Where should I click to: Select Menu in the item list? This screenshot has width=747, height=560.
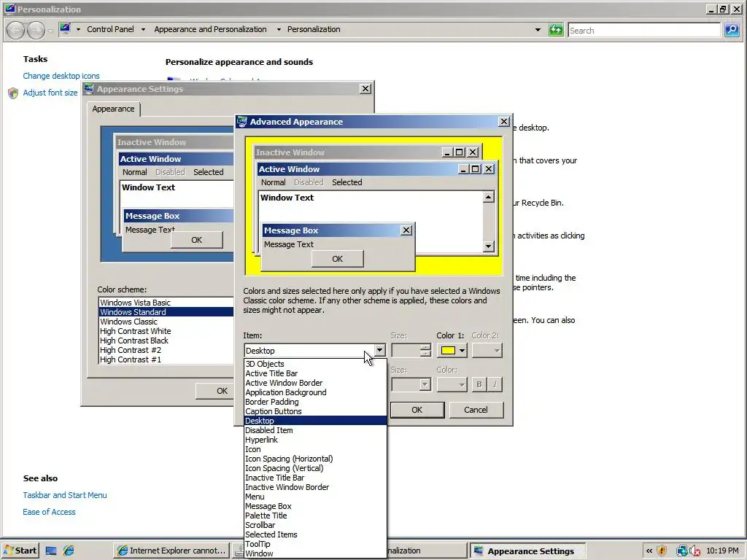point(315,497)
